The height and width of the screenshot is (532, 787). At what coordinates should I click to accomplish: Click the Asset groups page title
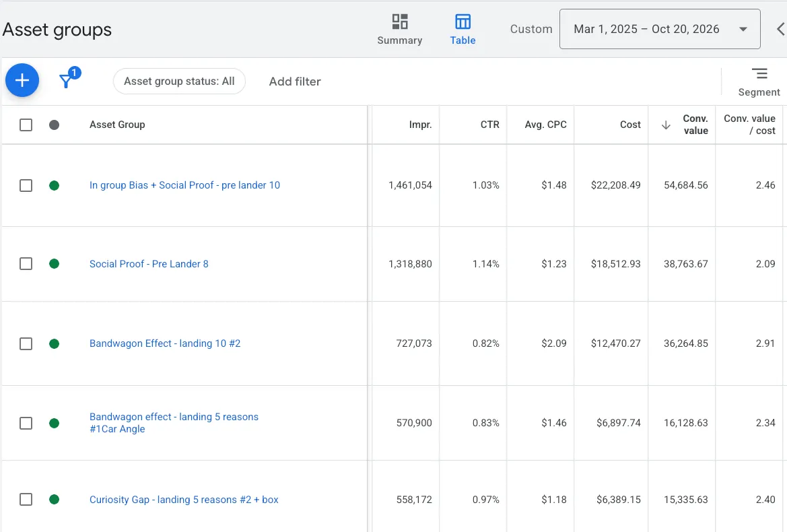57,30
